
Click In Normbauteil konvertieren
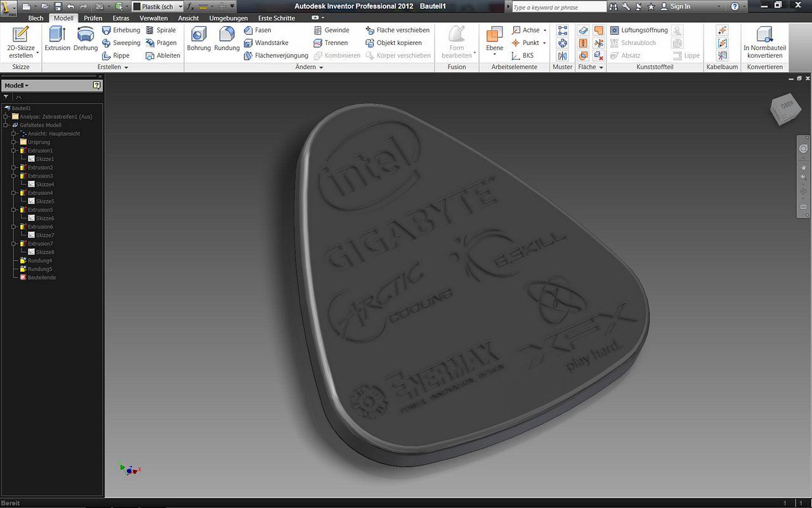point(764,43)
